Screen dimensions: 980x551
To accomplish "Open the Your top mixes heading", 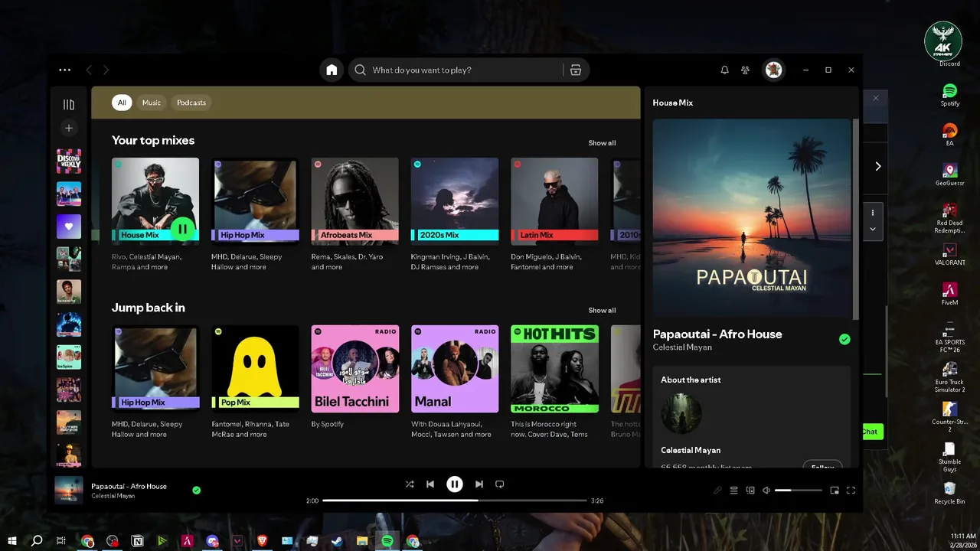I will [x=153, y=140].
